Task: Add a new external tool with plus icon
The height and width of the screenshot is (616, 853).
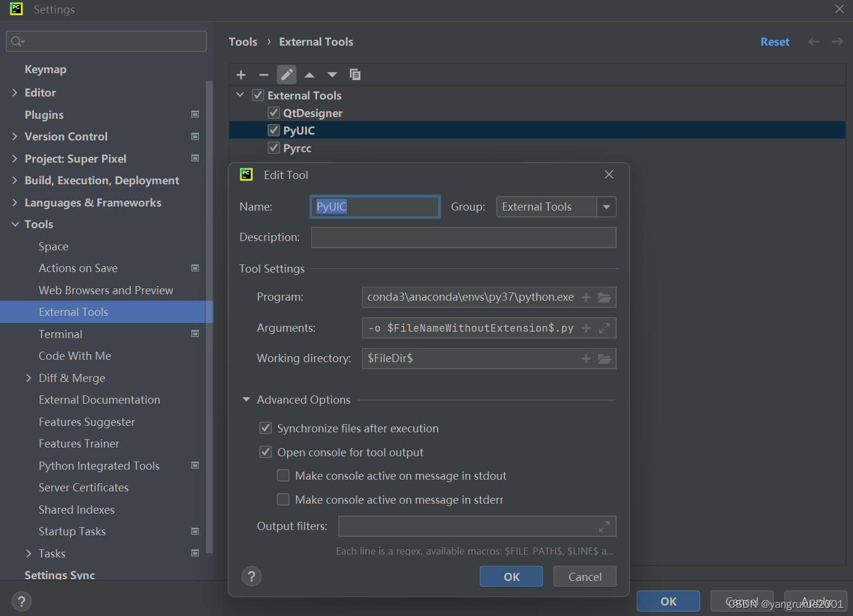Action: click(x=241, y=75)
